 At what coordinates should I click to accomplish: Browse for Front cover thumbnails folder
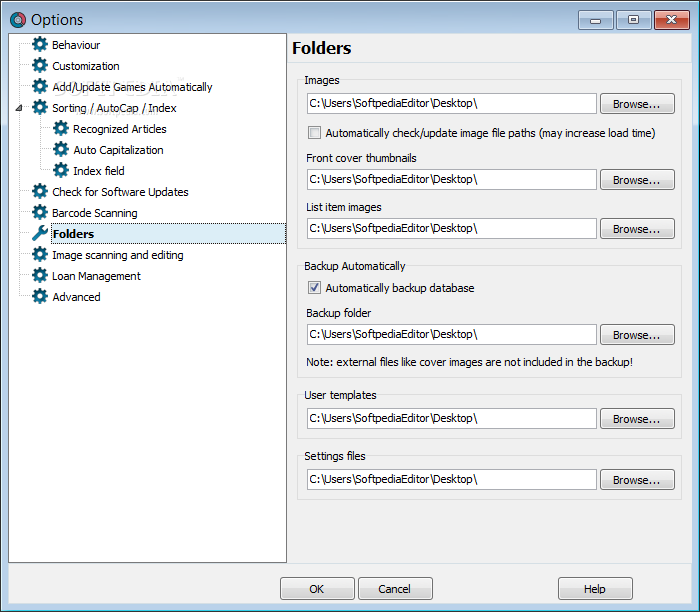tap(637, 179)
